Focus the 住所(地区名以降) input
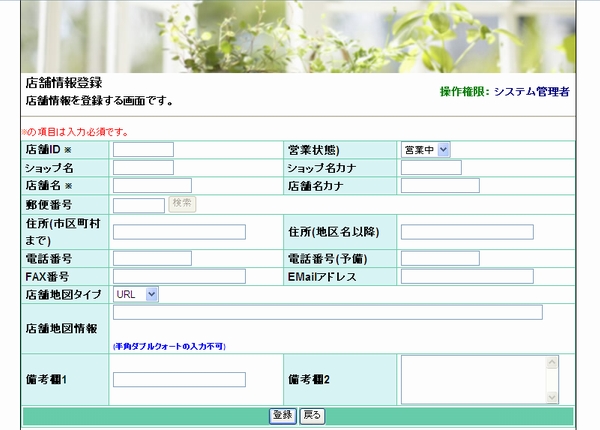This screenshot has width=600, height=430. tap(467, 232)
